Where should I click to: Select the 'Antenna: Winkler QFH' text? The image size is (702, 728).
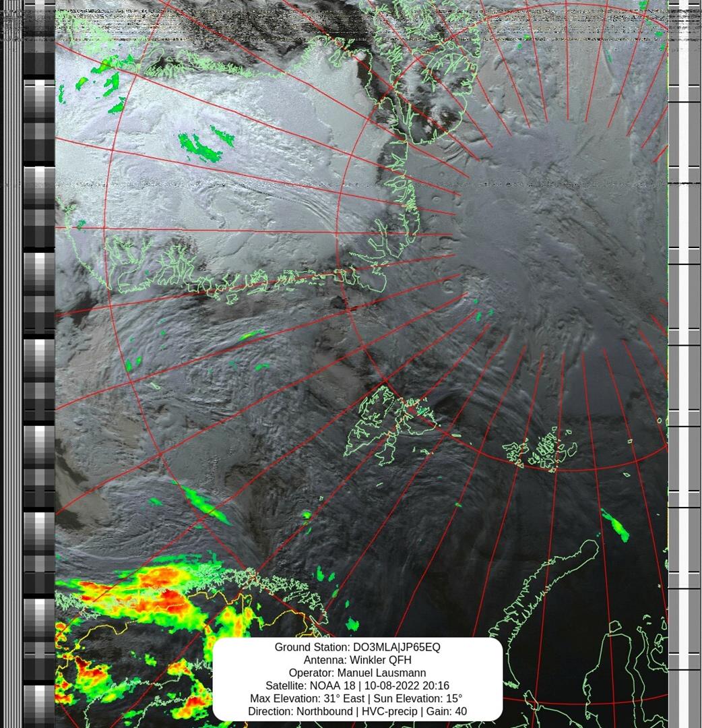pos(357,660)
